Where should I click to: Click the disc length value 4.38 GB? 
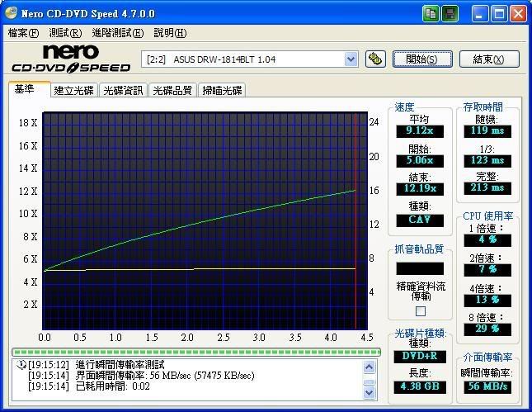coord(420,387)
